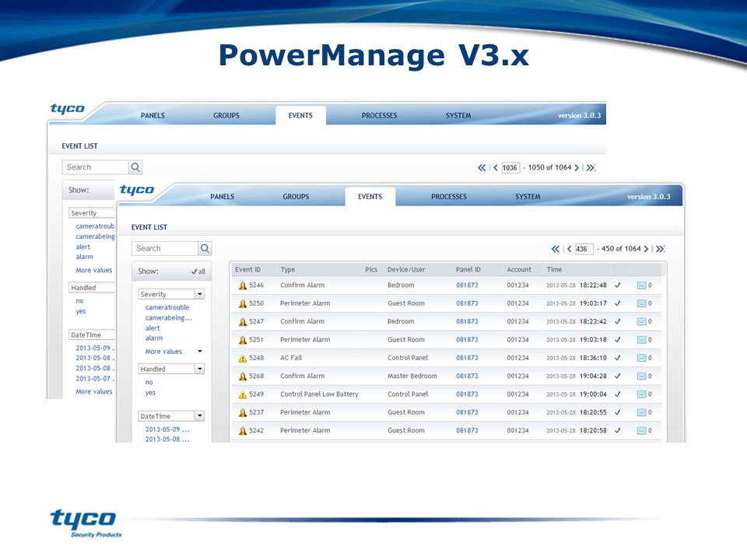Viewport: 747px width, 560px height.
Task: Click the warning triangle icon for event 5248
Action: point(243,358)
